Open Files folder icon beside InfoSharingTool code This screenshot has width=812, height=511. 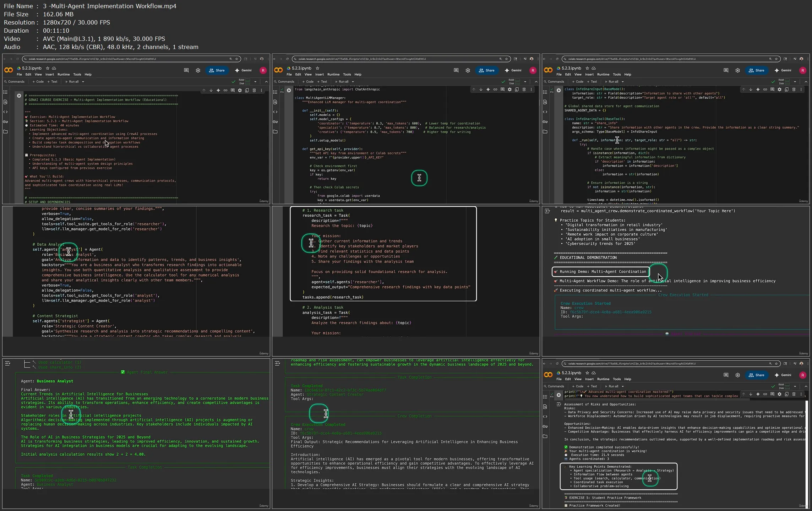(x=545, y=132)
